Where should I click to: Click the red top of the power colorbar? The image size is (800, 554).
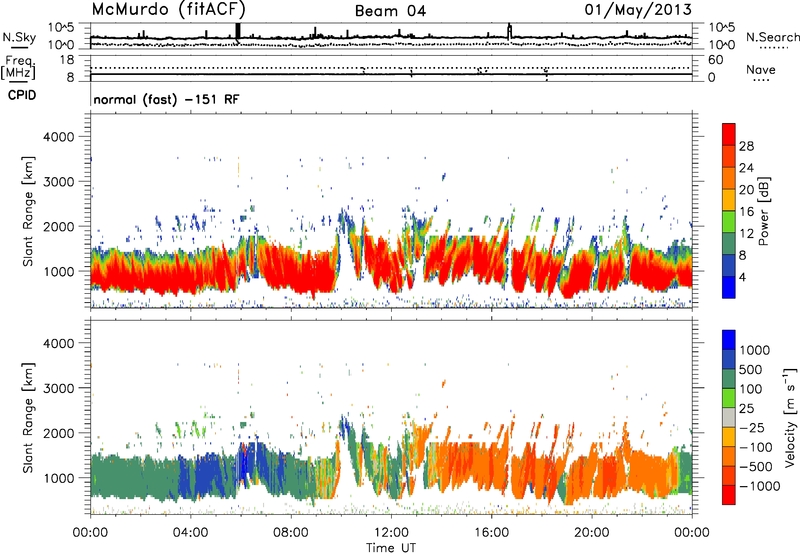tap(729, 134)
